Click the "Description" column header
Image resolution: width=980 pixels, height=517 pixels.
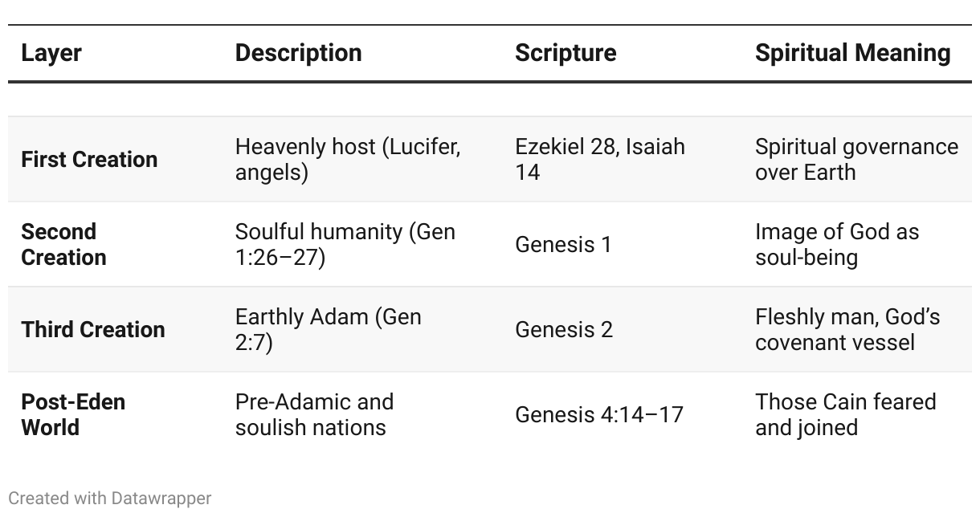[298, 53]
